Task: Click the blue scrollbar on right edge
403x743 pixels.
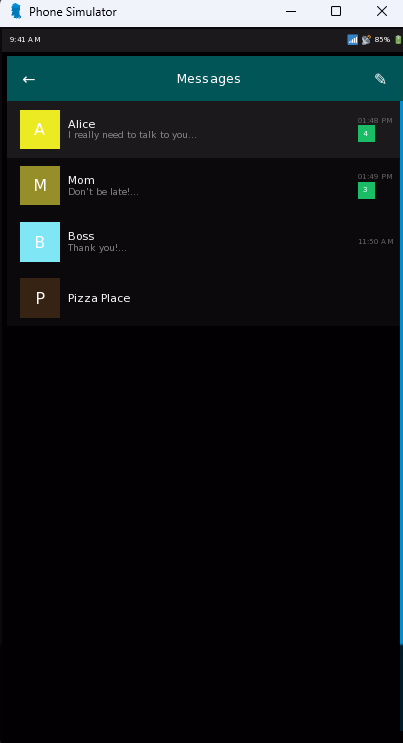Action: pyautogui.click(x=401, y=372)
